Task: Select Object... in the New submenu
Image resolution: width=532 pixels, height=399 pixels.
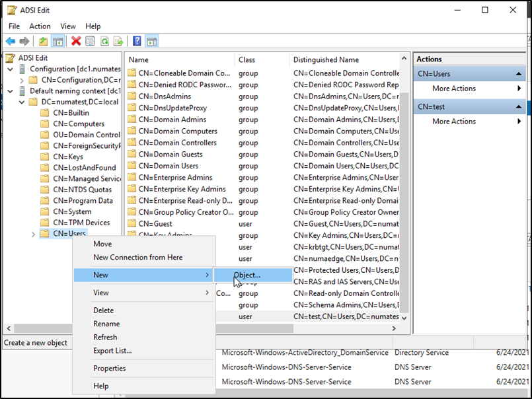Action: (247, 275)
